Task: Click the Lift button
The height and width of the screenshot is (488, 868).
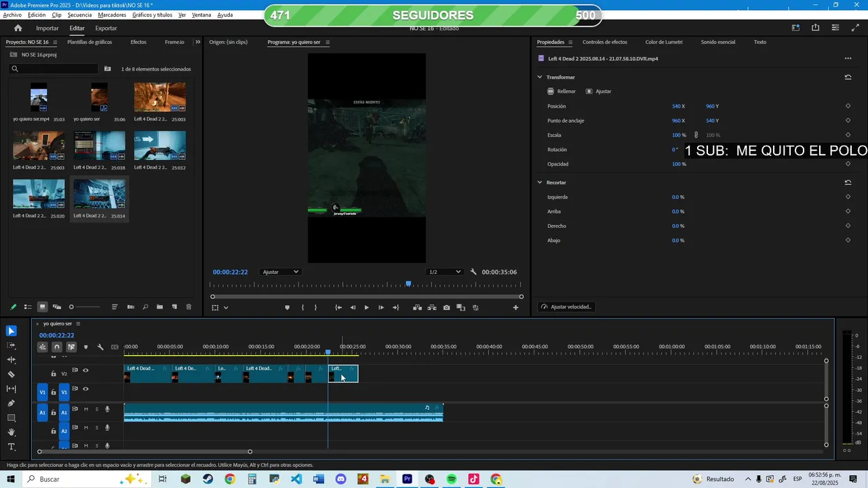Action: 418,308
